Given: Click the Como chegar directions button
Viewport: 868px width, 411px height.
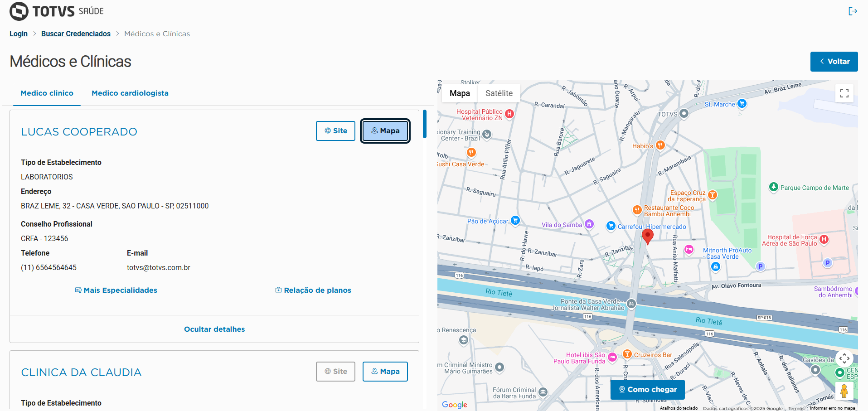Looking at the screenshot, I should tap(648, 390).
